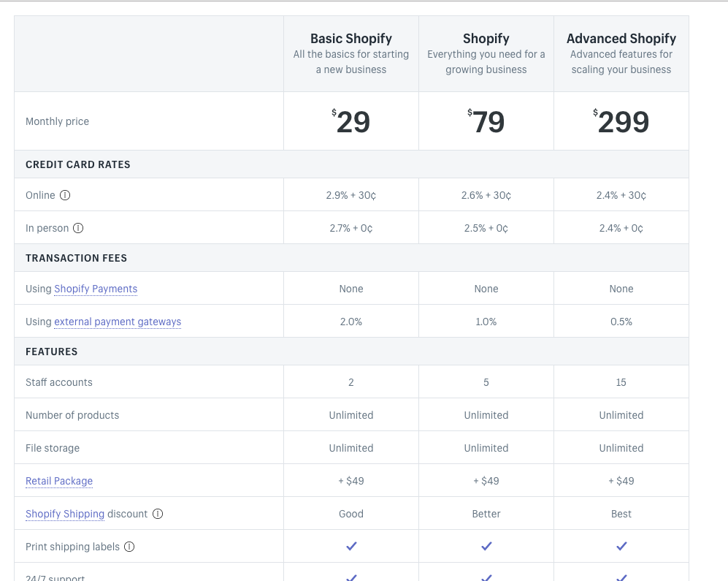Viewport: 728px width, 581px height.
Task: Click the info icon beside In person
Action: tap(78, 228)
